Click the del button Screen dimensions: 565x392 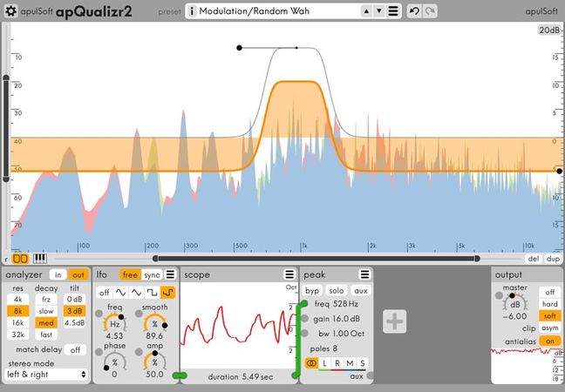point(534,258)
